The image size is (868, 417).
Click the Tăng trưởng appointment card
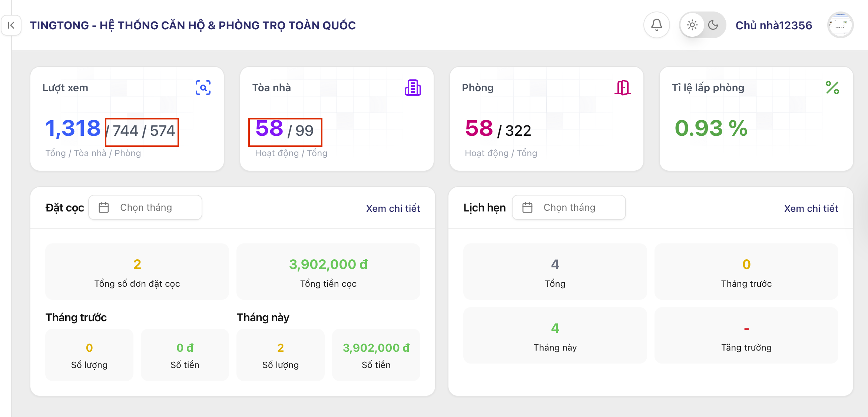[746, 335]
